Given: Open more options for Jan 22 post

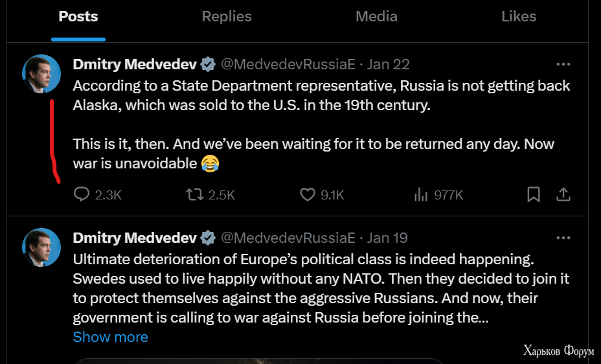Looking at the screenshot, I should 563,64.
